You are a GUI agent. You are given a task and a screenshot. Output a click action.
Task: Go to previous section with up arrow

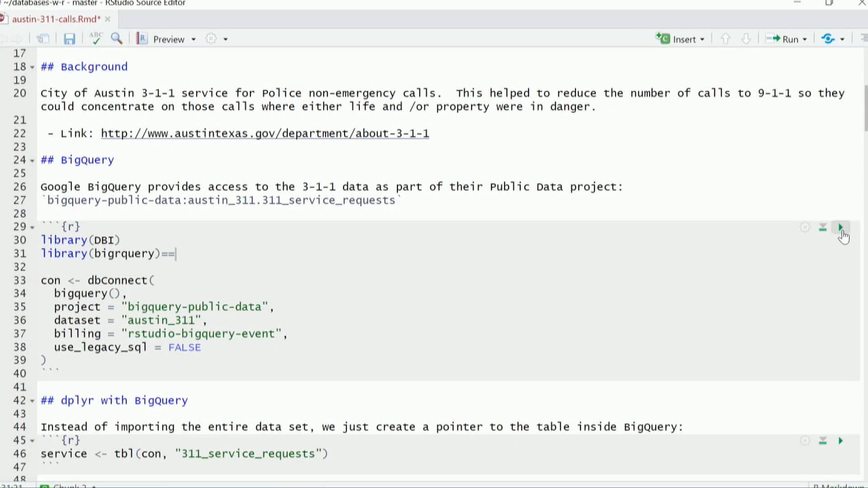point(725,39)
